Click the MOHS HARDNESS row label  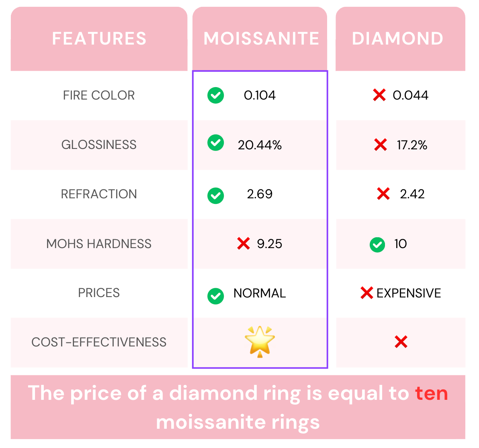point(99,244)
